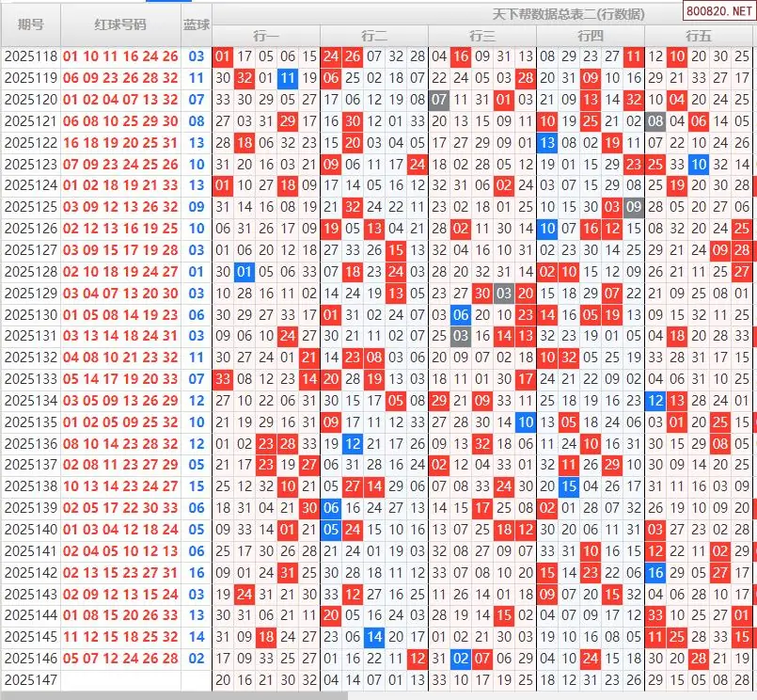Select the 红球号码 column header

(120, 24)
